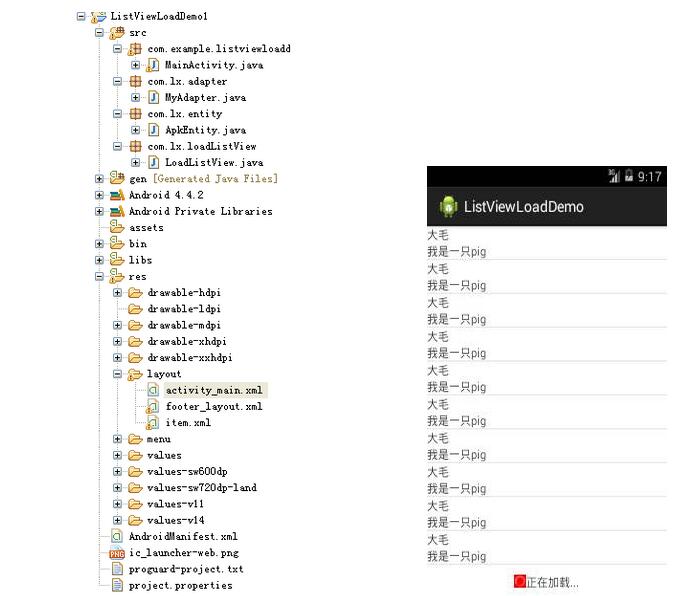Click the MainActivity.java file icon
Viewport: 683px width, 596px height.
(154, 65)
